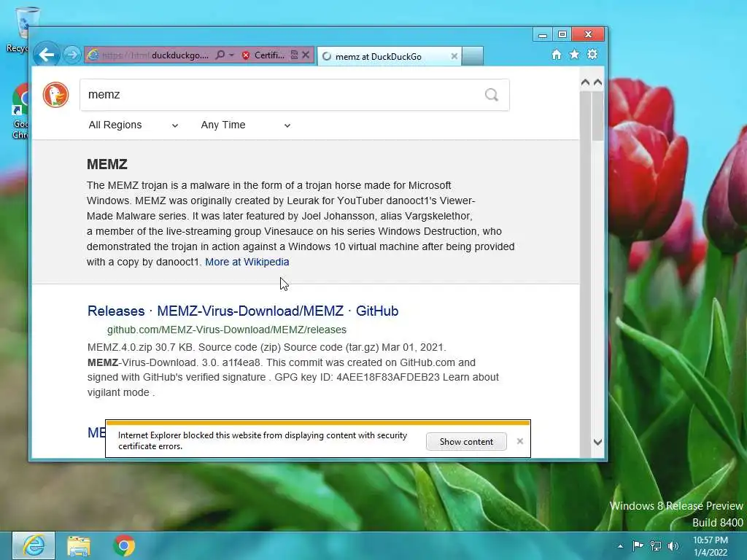Open a new blank tab
The width and height of the screenshot is (747, 560).
point(473,56)
